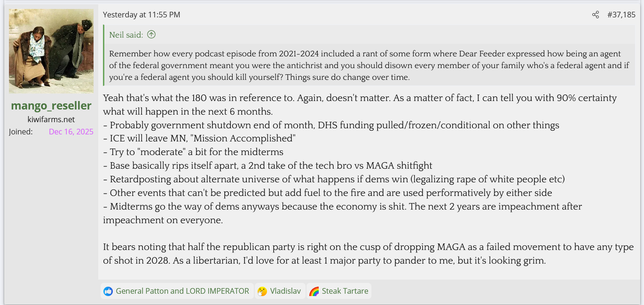This screenshot has width=644, height=305.
Task: Click the blue thumbs-up reaction icon
Action: 108,291
